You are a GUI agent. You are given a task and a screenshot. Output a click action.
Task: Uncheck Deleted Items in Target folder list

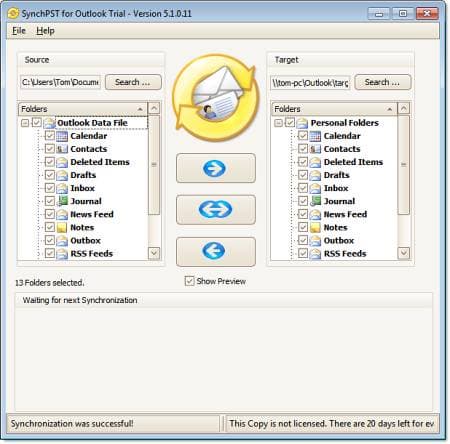pyautogui.click(x=303, y=162)
